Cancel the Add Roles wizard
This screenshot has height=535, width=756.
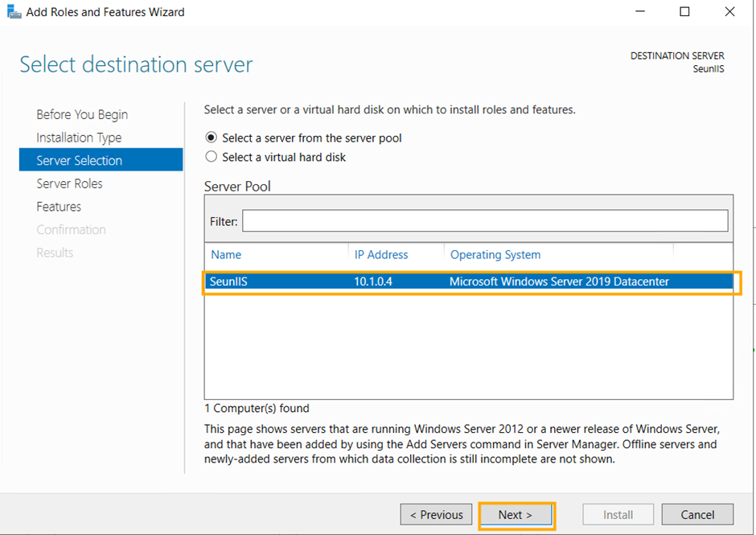click(697, 515)
